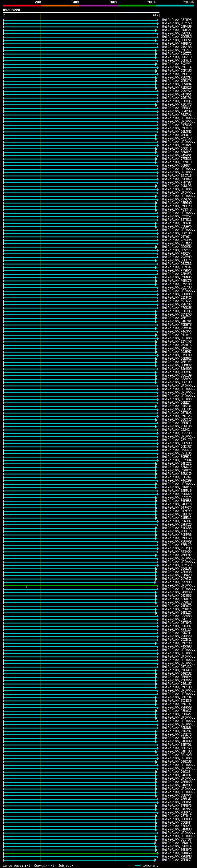Viewport: 197px width, 868px height.
Task: Click the UniRef100_C5FZE5 hit label
Action: click(x=177, y=50)
